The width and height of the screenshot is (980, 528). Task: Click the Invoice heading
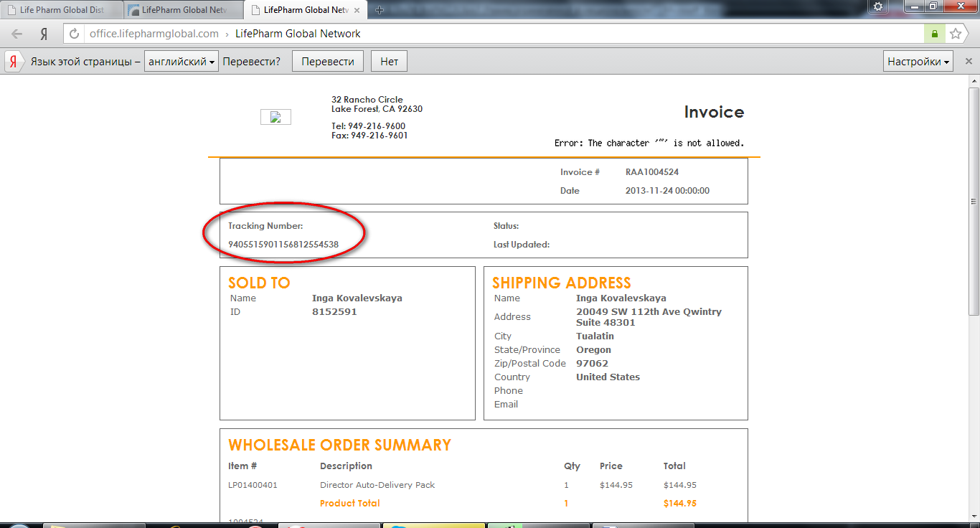click(714, 112)
